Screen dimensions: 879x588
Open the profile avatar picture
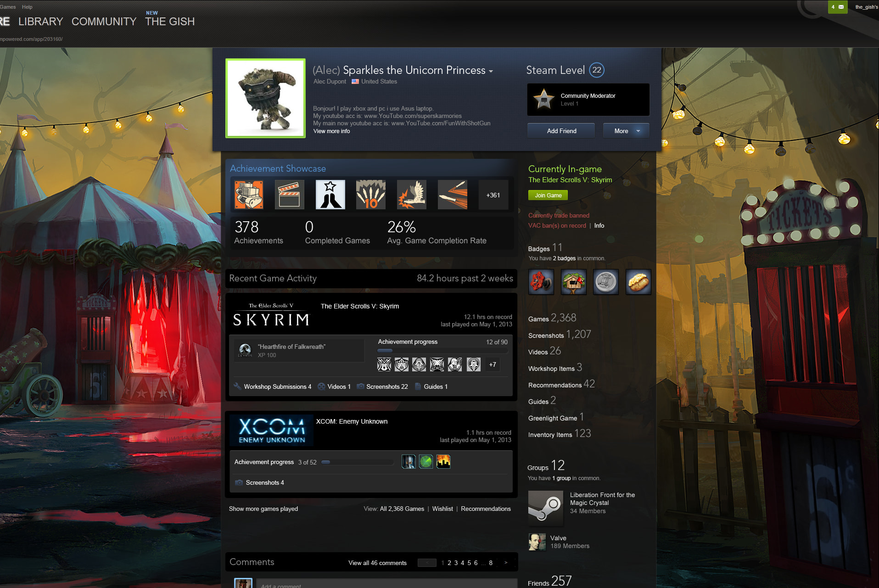point(265,98)
